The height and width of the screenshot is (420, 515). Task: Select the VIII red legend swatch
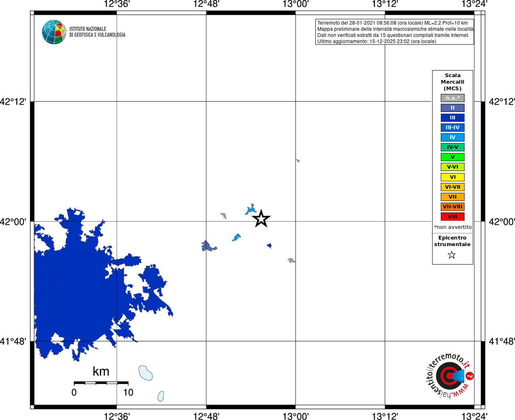[453, 217]
